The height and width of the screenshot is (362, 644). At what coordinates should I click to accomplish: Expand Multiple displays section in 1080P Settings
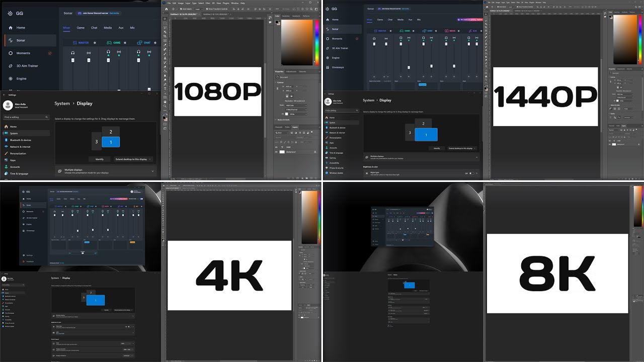[x=106, y=171]
